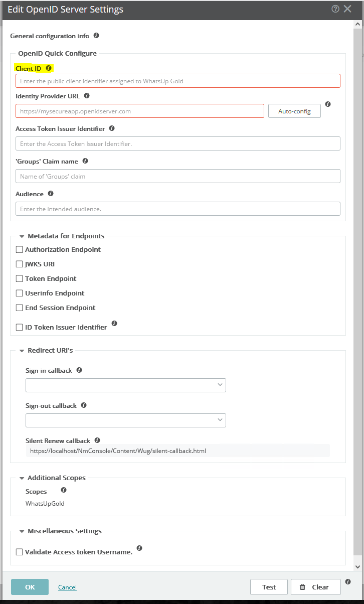Viewport: 364px width, 604px height.
Task: Check the JWKS URI option
Action: pos(19,264)
